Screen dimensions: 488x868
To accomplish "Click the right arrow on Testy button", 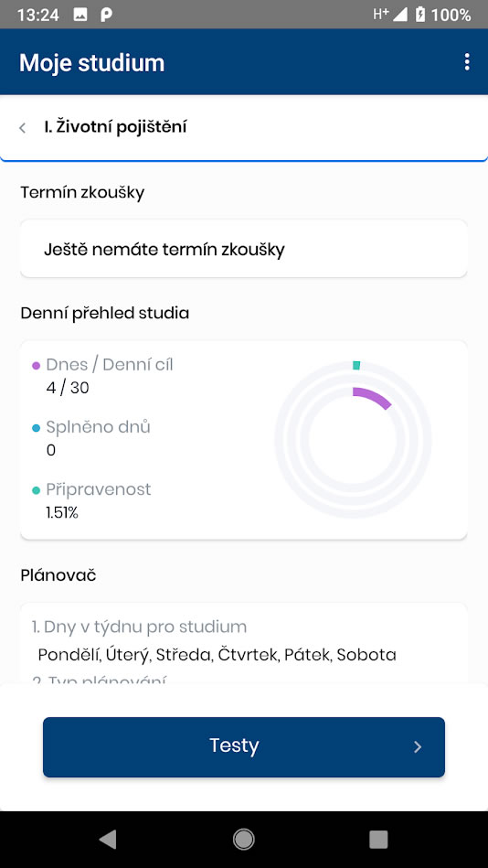I will point(418,746).
